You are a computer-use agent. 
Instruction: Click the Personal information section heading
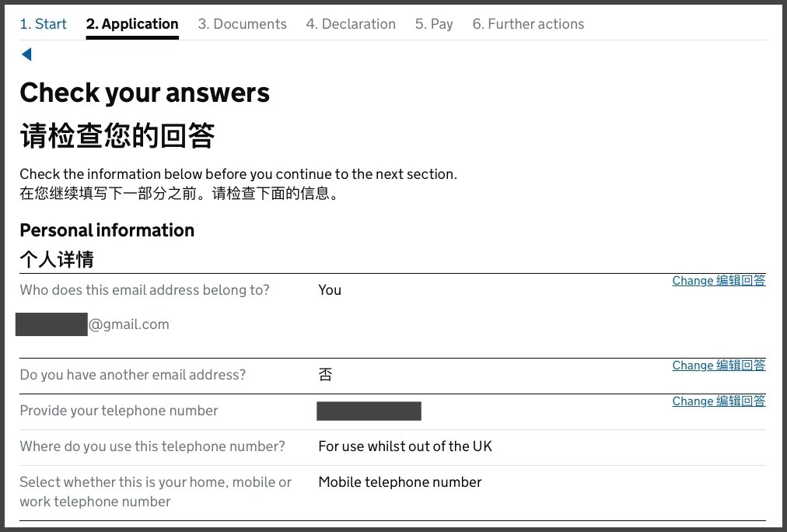pyautogui.click(x=107, y=230)
